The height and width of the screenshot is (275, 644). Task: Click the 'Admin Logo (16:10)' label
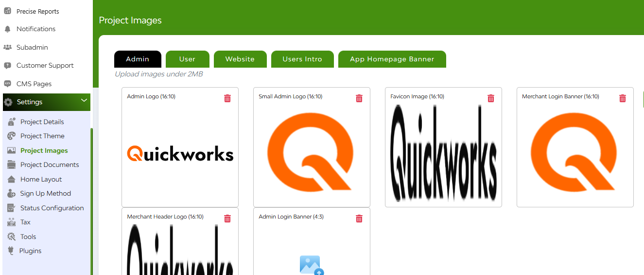(151, 96)
